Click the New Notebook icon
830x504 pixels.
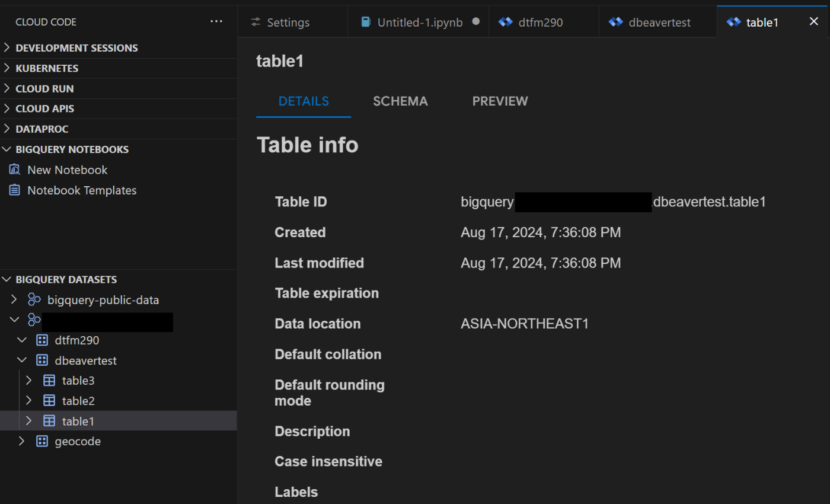click(x=15, y=170)
